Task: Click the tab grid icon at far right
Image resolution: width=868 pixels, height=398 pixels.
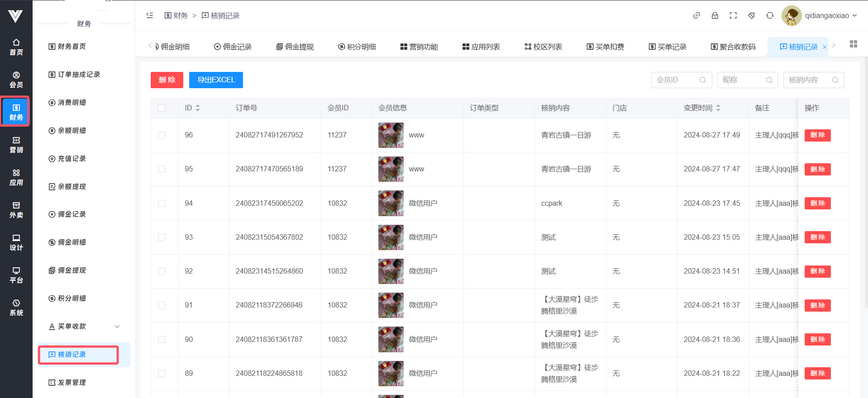Action: (x=854, y=44)
